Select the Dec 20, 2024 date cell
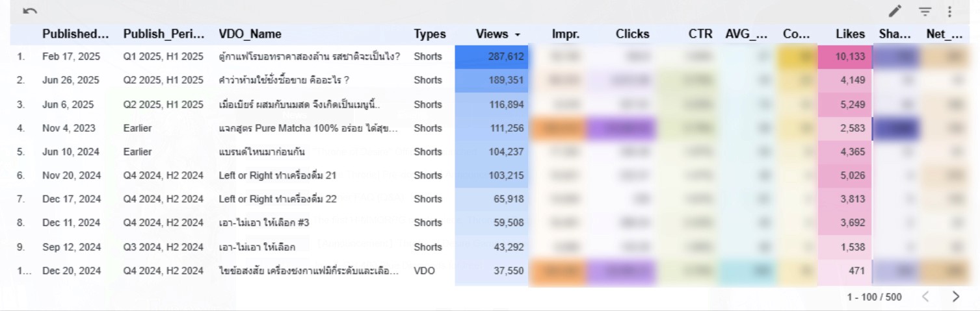Image resolution: width=980 pixels, height=311 pixels. pos(72,271)
